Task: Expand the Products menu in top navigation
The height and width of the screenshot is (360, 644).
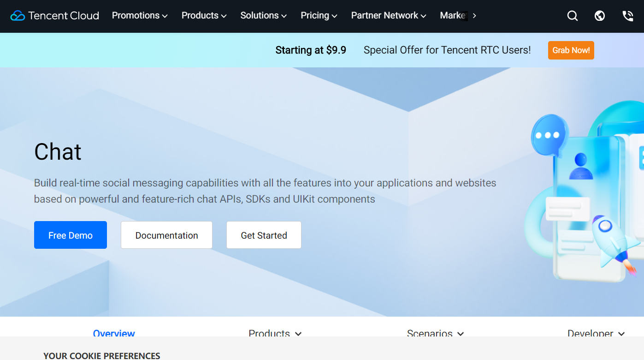Action: [x=204, y=16]
